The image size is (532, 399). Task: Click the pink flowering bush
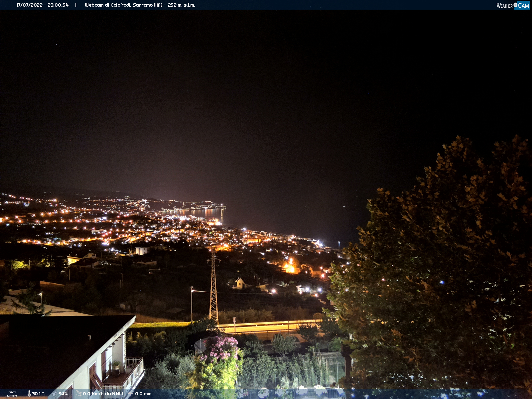coord(221,348)
